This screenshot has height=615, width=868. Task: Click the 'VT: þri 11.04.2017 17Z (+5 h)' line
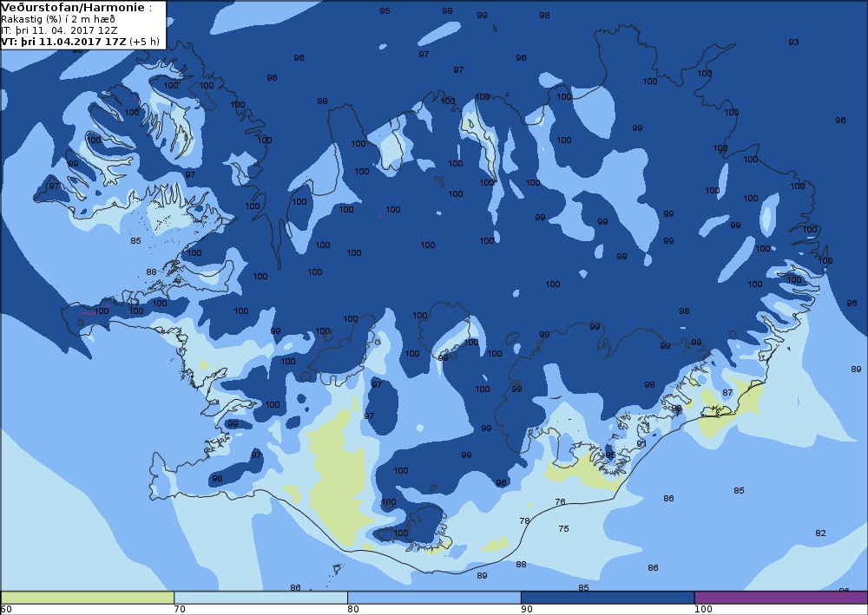pos(80,42)
